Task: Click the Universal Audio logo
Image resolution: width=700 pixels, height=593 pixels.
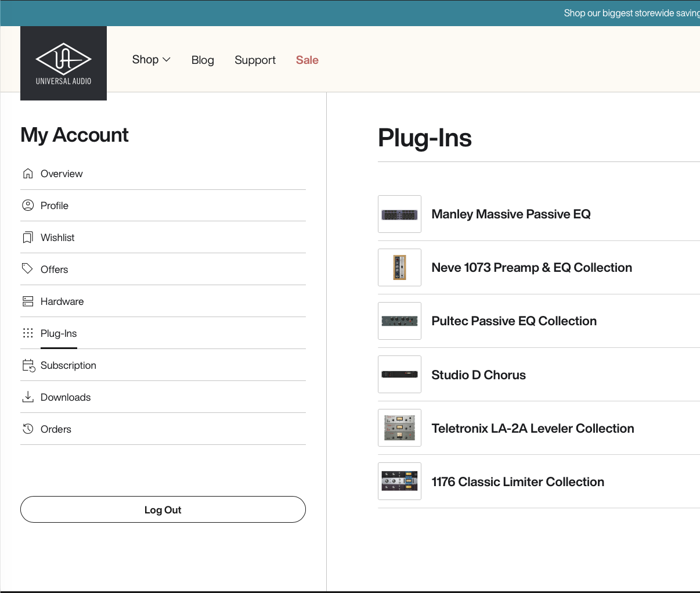Action: 63,63
